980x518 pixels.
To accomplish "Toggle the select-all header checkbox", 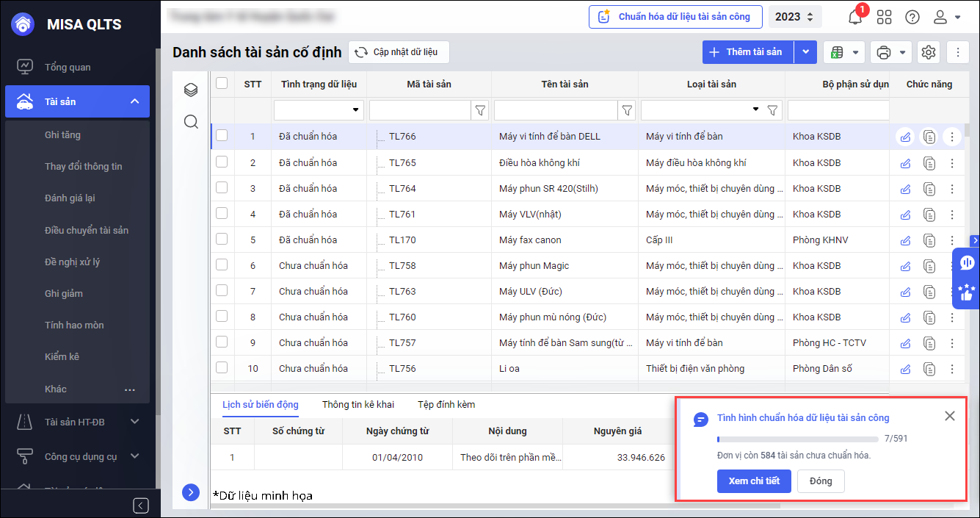I will tap(222, 84).
